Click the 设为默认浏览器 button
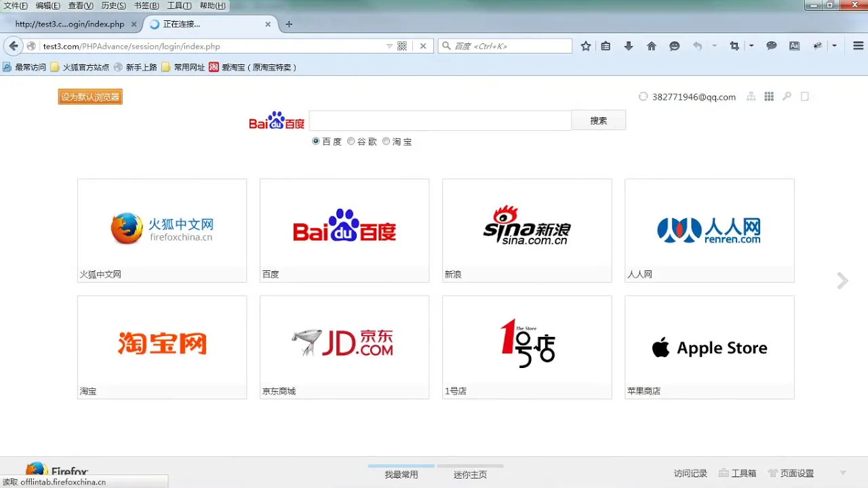The height and width of the screenshot is (488, 868). pyautogui.click(x=90, y=97)
